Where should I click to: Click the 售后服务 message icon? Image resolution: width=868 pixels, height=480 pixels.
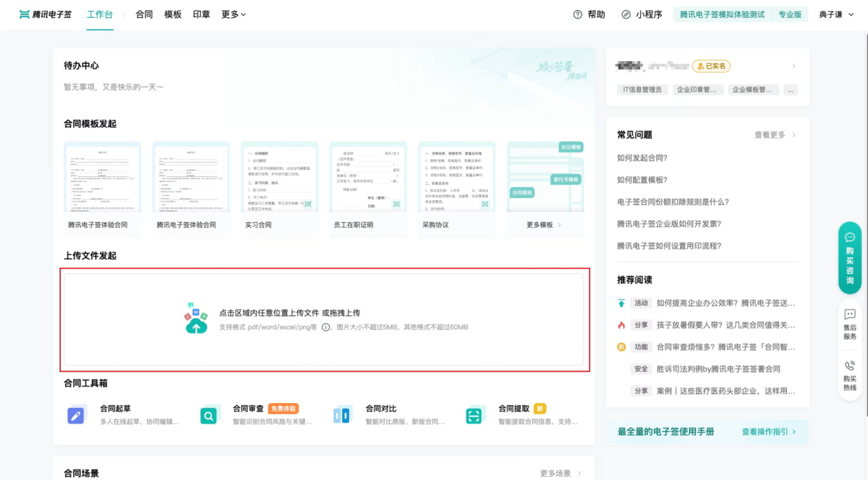pyautogui.click(x=849, y=314)
